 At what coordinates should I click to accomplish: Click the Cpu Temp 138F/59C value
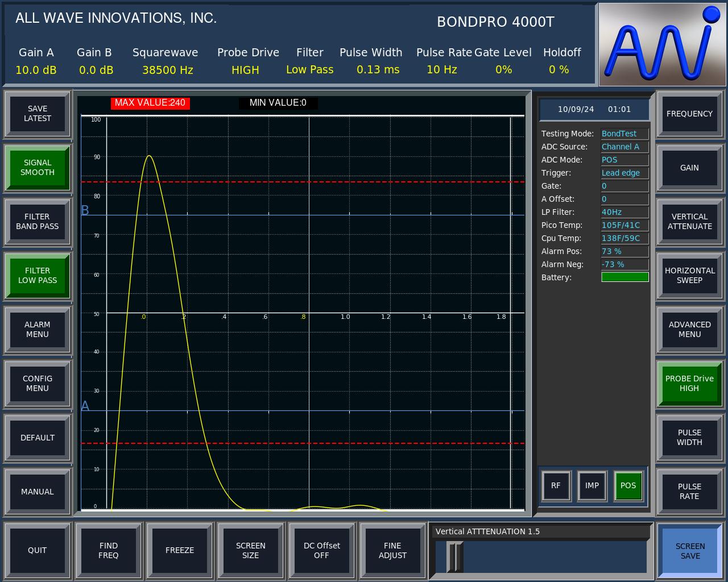click(624, 238)
